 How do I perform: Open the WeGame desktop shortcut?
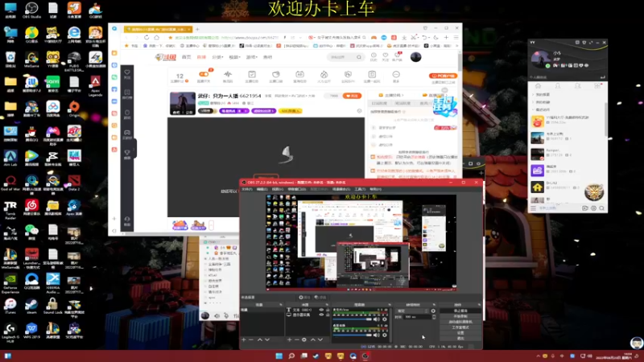pos(31,59)
